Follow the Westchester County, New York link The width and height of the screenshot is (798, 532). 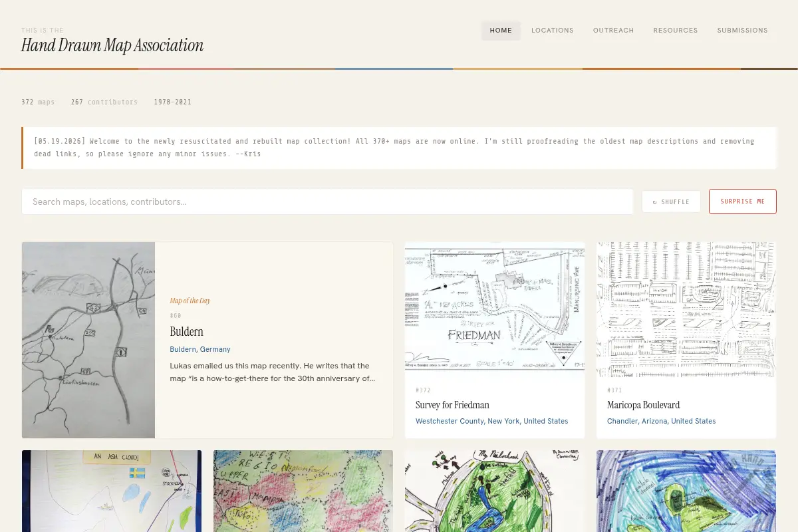(x=492, y=421)
